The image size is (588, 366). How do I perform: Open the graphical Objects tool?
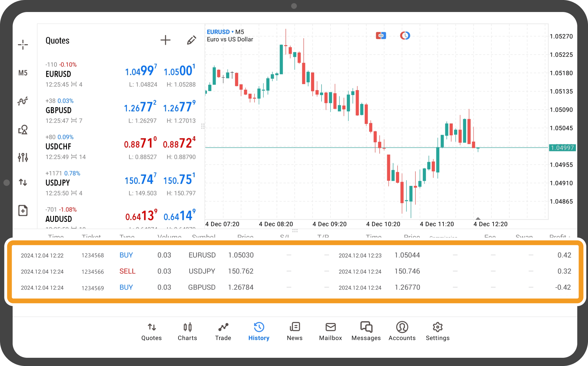[x=23, y=130]
